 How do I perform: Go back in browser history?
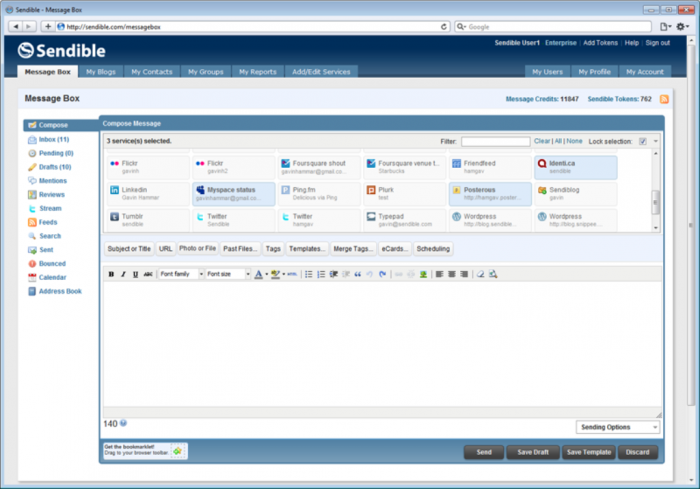tap(16, 27)
